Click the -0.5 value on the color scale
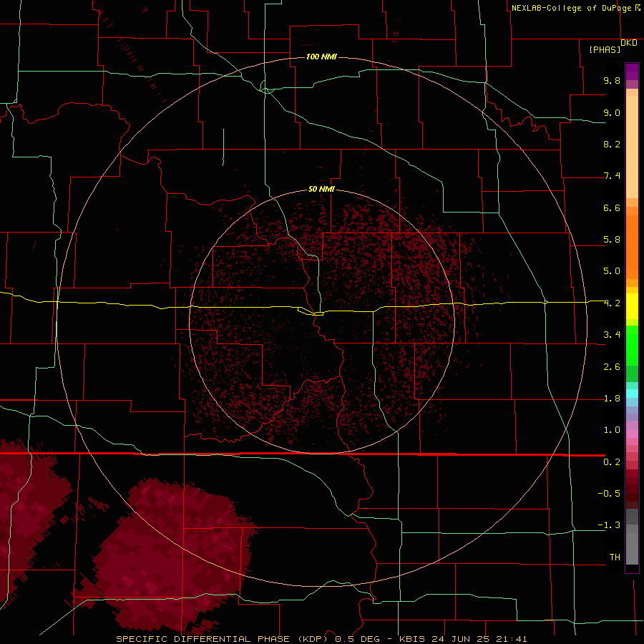Image resolution: width=644 pixels, height=644 pixels. point(609,494)
